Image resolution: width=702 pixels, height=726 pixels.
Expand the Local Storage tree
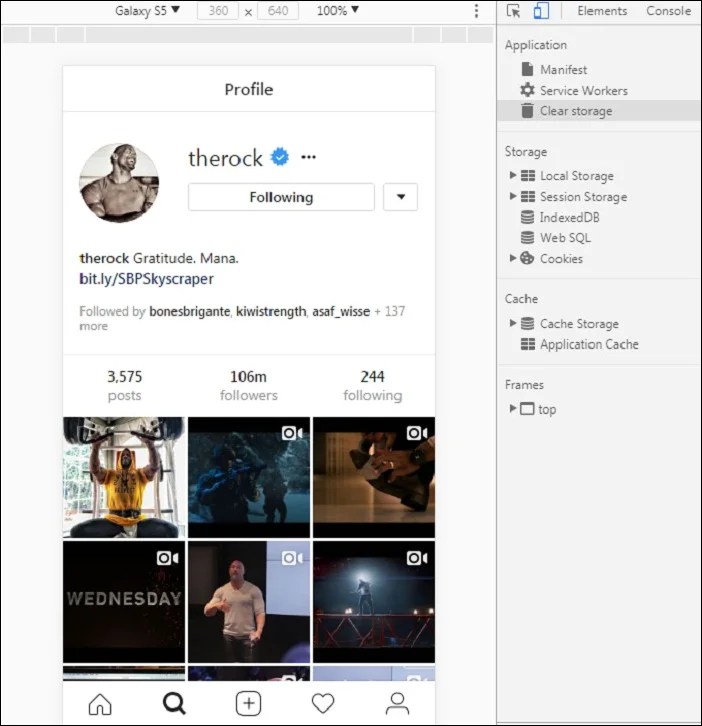click(513, 175)
